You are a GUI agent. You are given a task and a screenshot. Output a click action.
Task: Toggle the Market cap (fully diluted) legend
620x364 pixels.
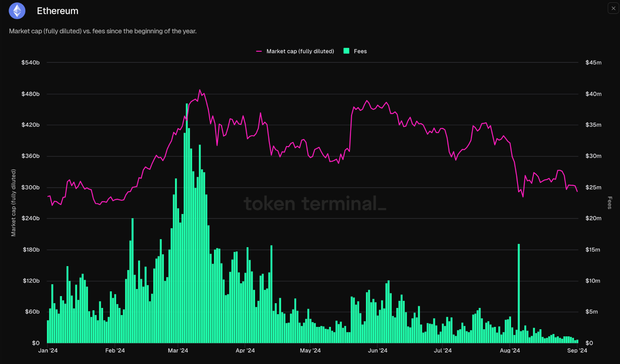pos(295,51)
